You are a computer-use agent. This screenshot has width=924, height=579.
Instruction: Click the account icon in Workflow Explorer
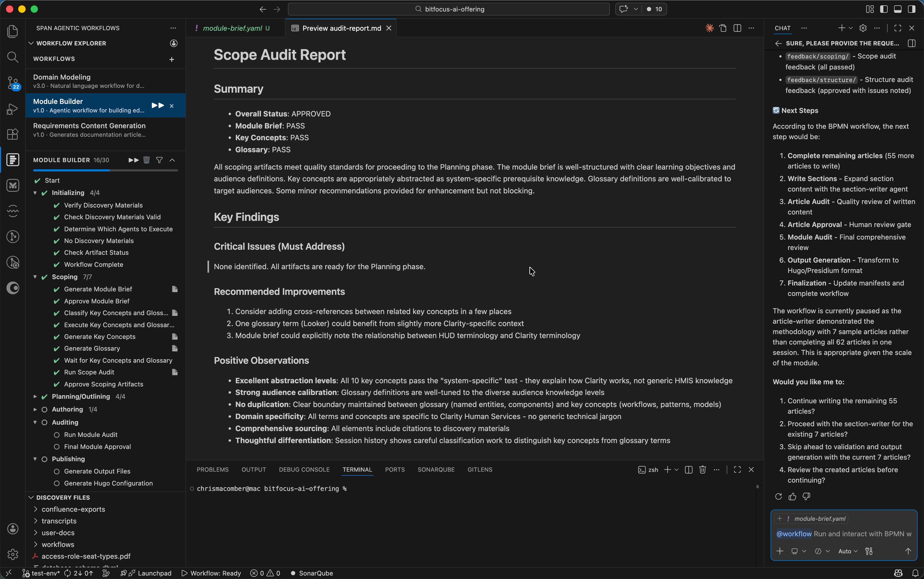pyautogui.click(x=173, y=43)
